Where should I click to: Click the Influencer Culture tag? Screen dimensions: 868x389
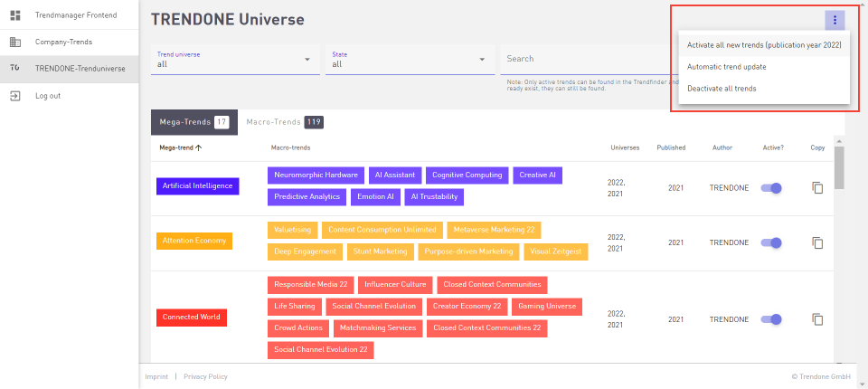click(395, 285)
